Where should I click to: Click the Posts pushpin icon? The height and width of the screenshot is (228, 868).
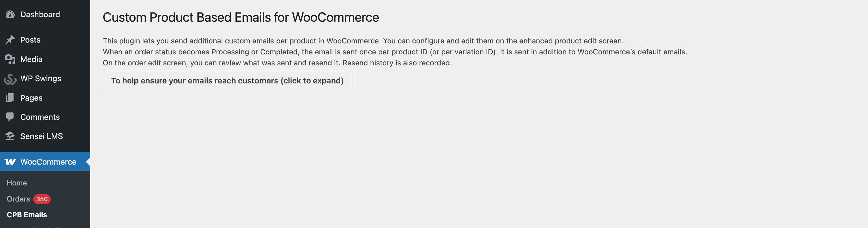point(10,40)
